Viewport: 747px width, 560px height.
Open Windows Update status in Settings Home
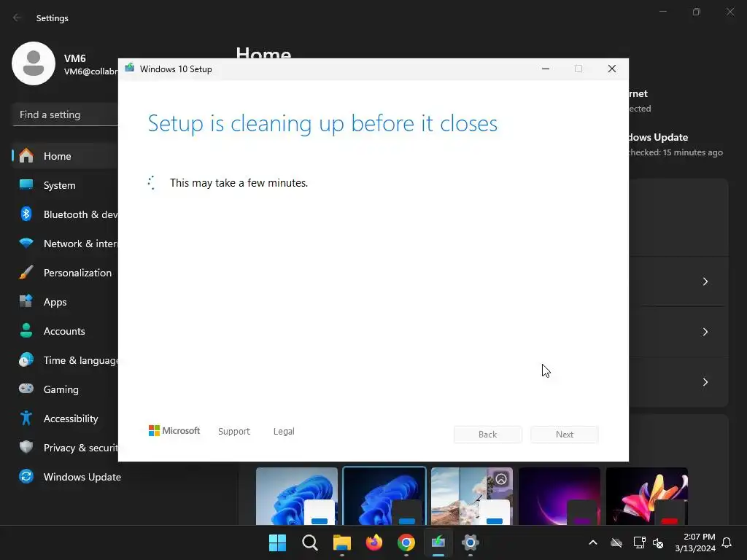pos(676,144)
